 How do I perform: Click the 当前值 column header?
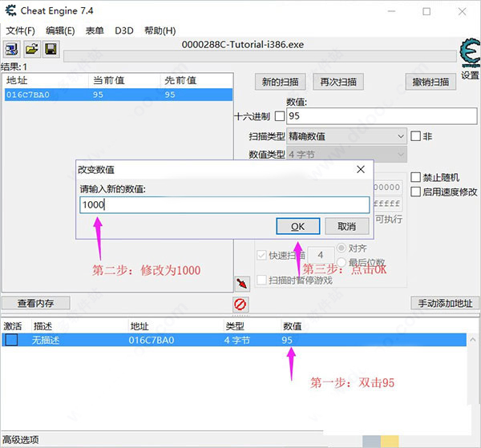[x=109, y=81]
